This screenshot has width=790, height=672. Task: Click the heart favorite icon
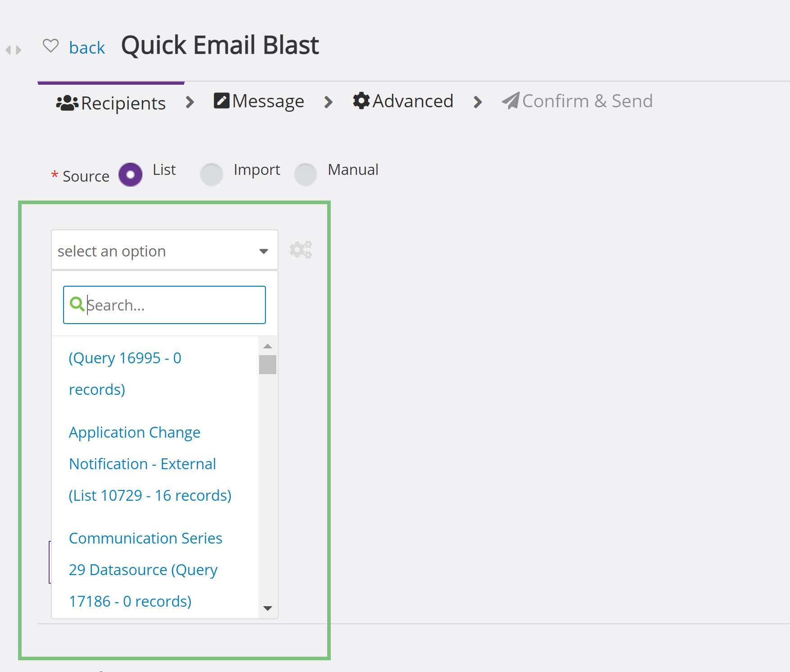50,46
